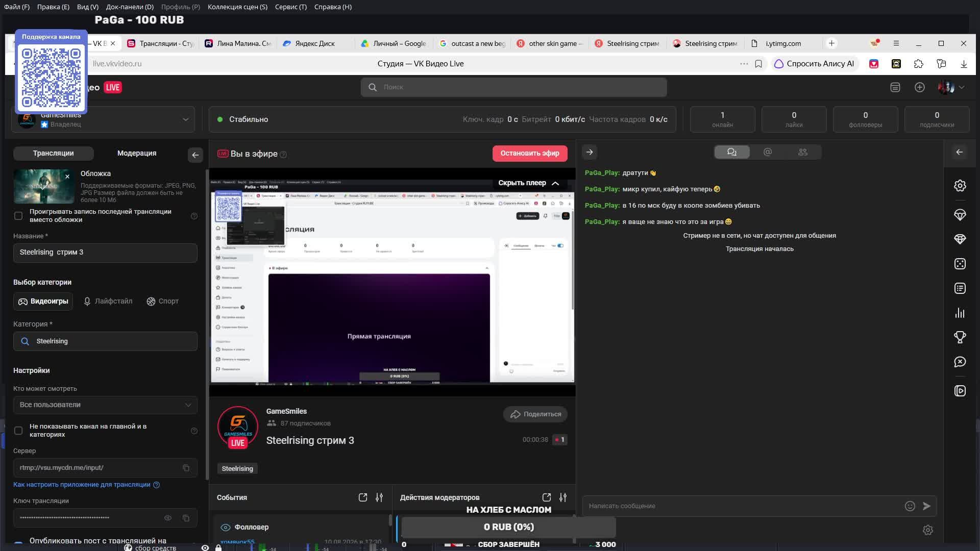Remove the cover image with the X

67,177
